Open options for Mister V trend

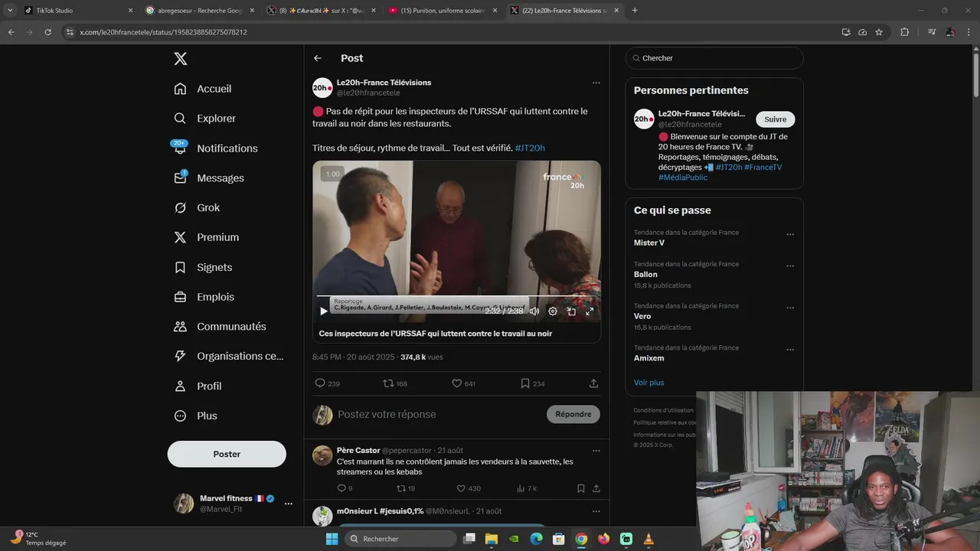coord(790,235)
